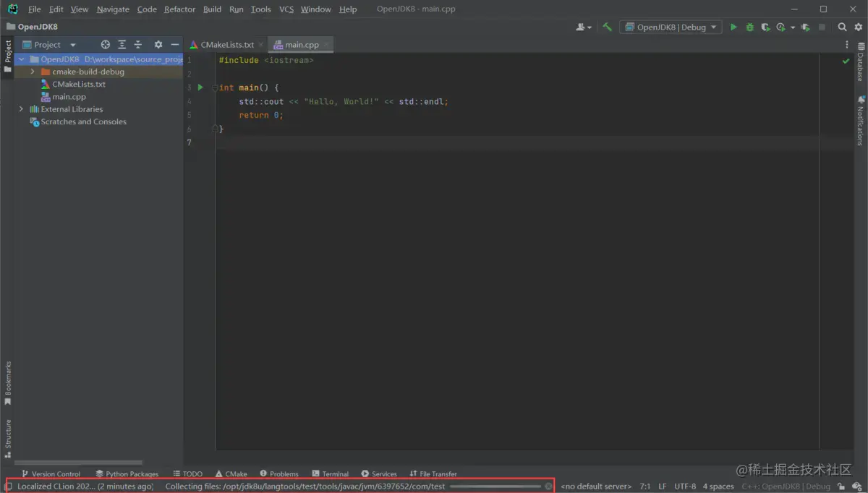
Task: Click the Collecting files progress bar
Action: pyautogui.click(x=495, y=486)
